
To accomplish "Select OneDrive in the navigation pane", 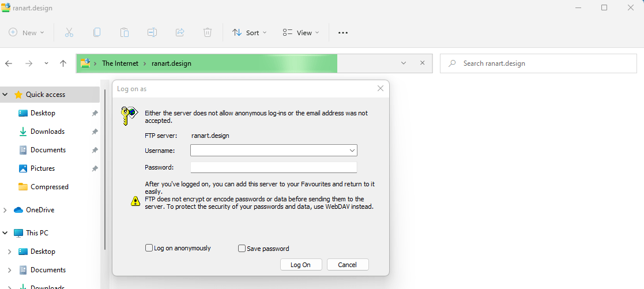I will (x=40, y=210).
